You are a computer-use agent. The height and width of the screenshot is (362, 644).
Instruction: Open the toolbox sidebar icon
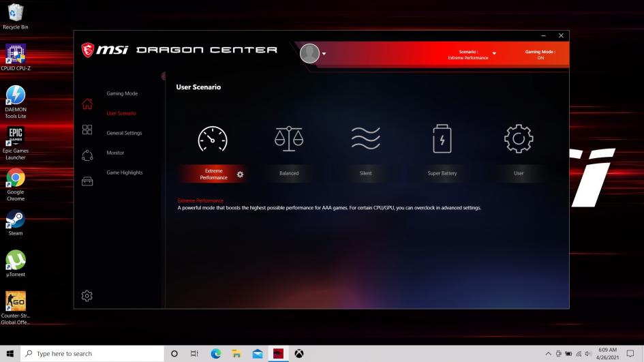[87, 181]
